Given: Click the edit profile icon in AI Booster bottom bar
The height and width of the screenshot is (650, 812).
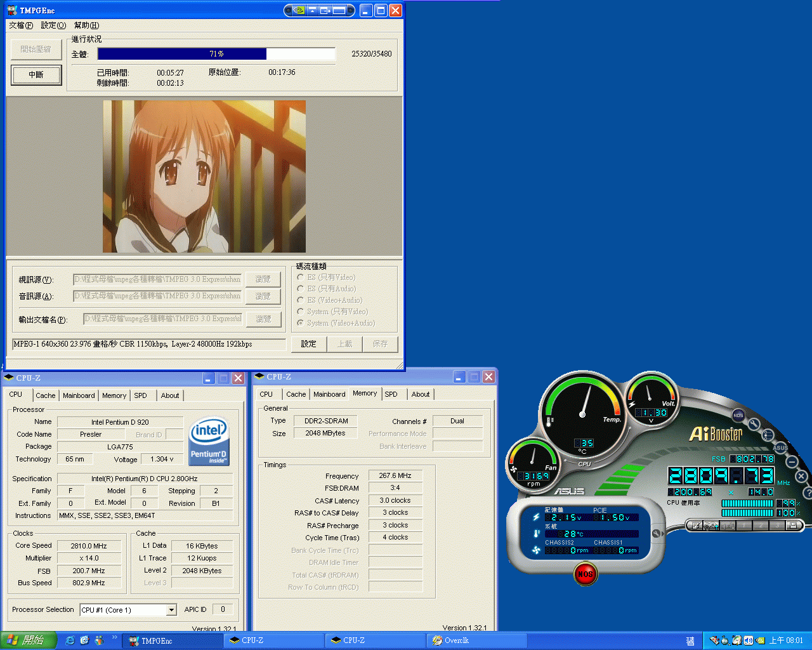Looking at the screenshot, I should point(696,526).
